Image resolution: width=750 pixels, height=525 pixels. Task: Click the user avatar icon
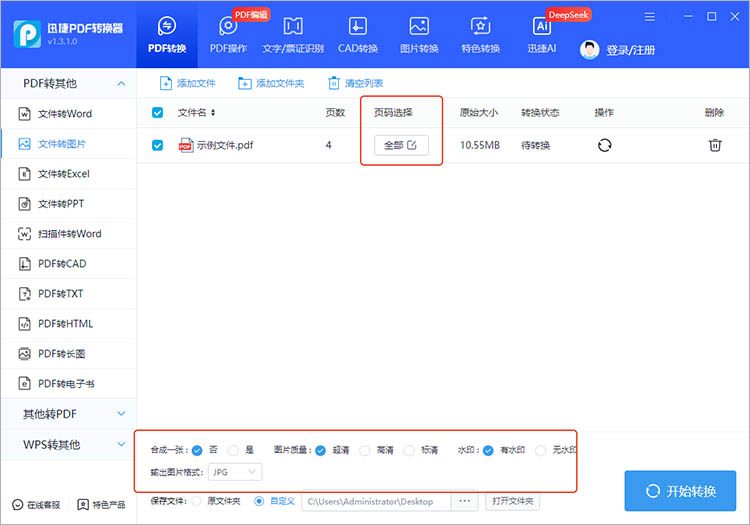(589, 50)
